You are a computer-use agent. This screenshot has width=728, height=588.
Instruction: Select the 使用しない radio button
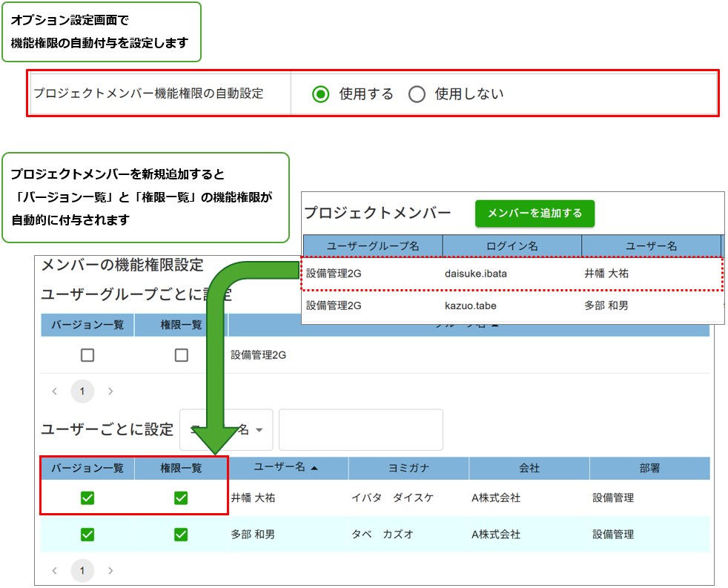[417, 94]
